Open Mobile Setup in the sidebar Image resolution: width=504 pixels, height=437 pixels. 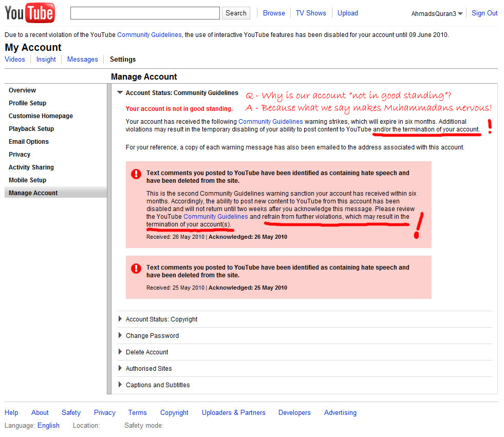27,180
